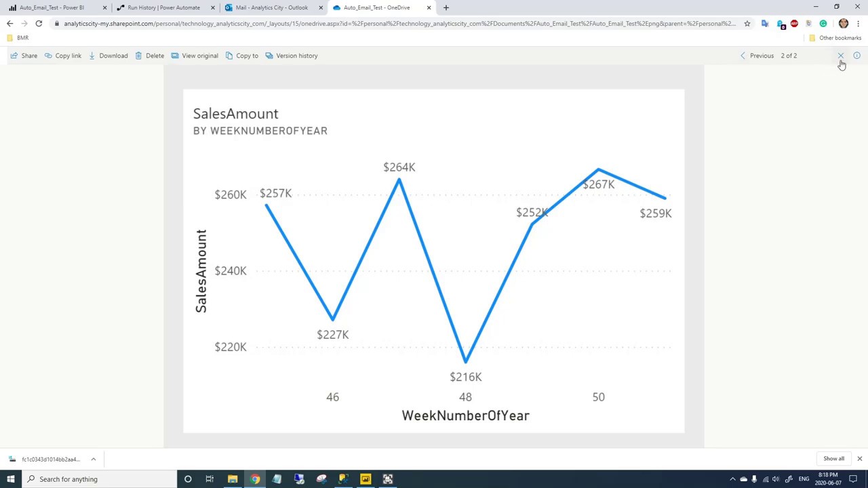Screen dimensions: 868x488
Task: Switch to Mail - Analytics City Outlook tab
Action: (271, 7)
